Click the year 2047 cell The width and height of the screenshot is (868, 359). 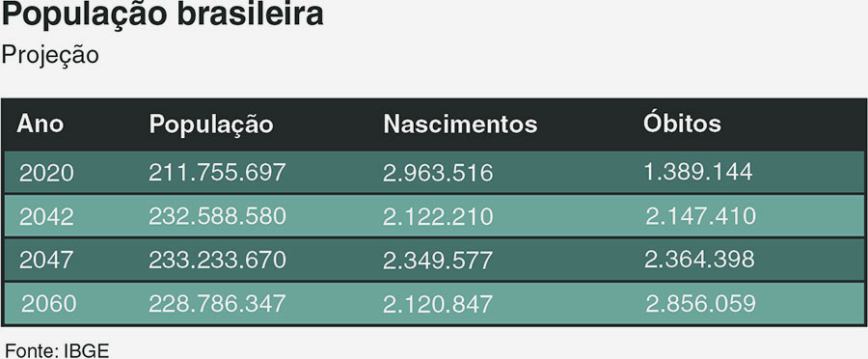point(46,260)
